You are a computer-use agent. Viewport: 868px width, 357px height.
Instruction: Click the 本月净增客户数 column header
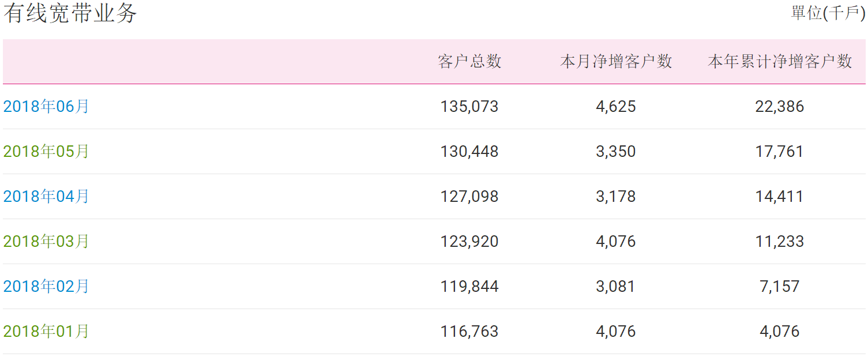coord(616,62)
